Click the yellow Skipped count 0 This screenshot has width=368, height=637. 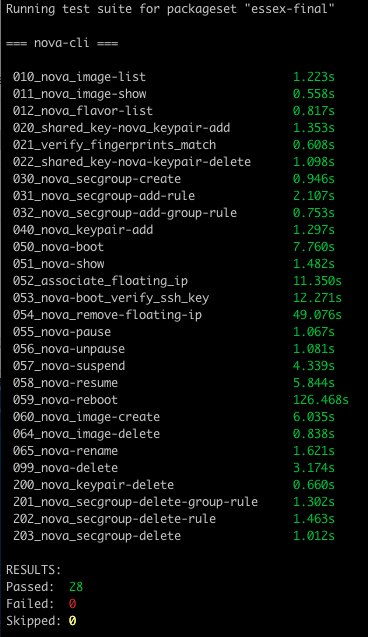coord(72,621)
